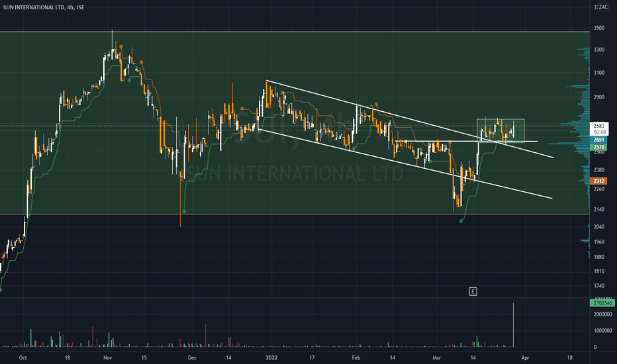Click the 3500 price axis label
This screenshot has width=617, height=364.
tap(599, 28)
